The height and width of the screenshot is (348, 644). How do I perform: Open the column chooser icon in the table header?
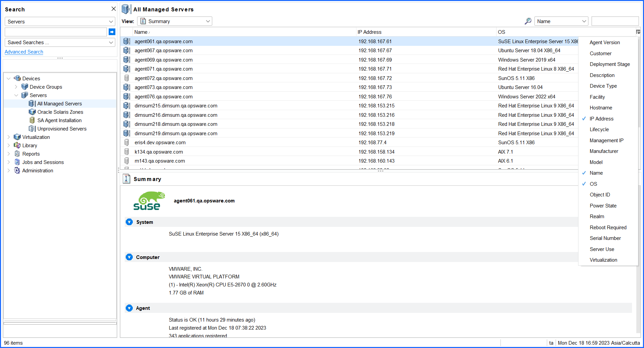click(x=638, y=32)
